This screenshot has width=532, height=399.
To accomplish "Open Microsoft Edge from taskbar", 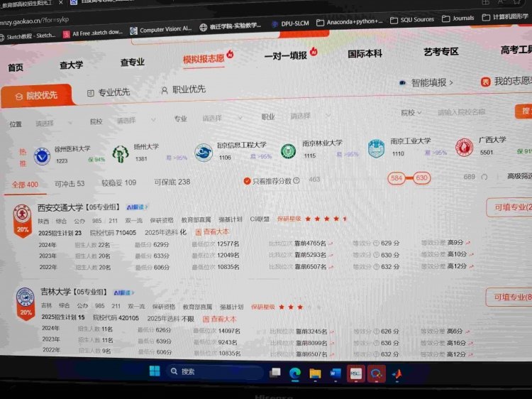I will point(295,373).
